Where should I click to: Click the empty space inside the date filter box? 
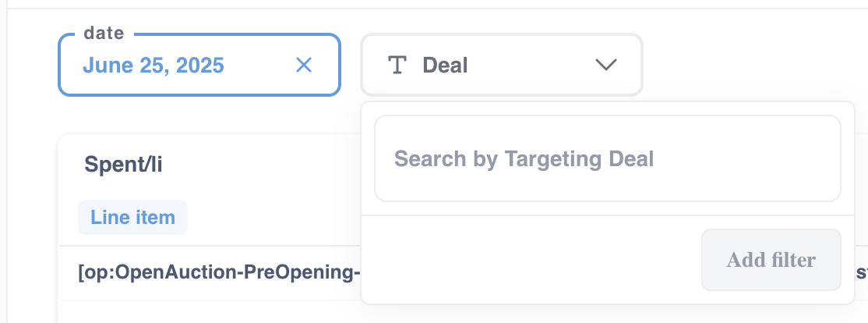tap(260, 66)
